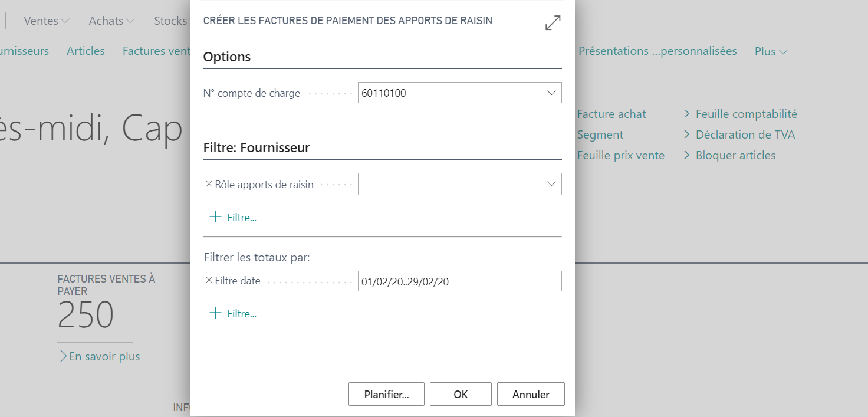Expand the dialog to full screen
Viewport: 868px width, 417px height.
[553, 23]
